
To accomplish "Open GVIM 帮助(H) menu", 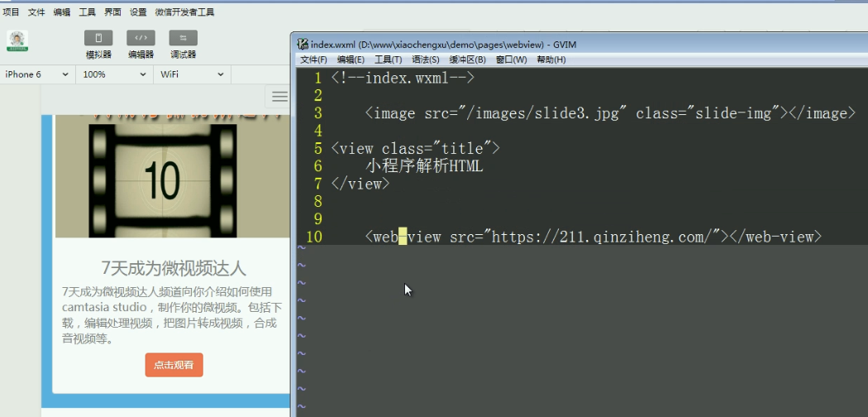I will (x=551, y=60).
